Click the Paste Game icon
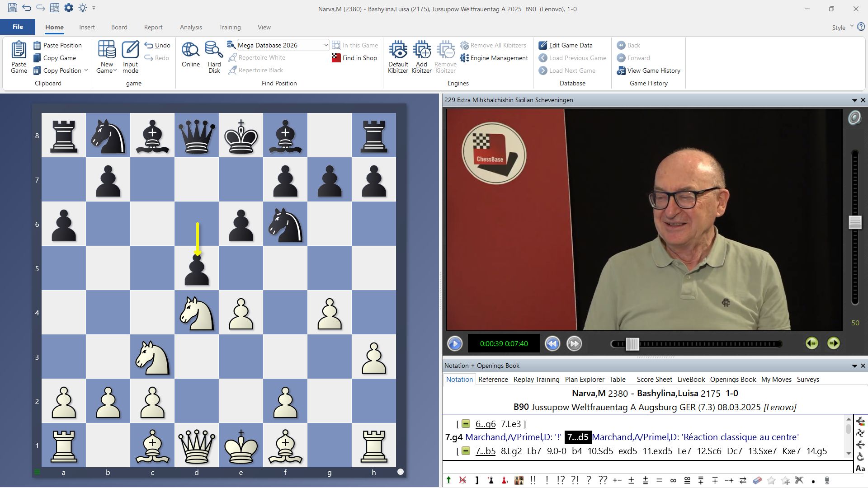868x488 pixels. (19, 50)
